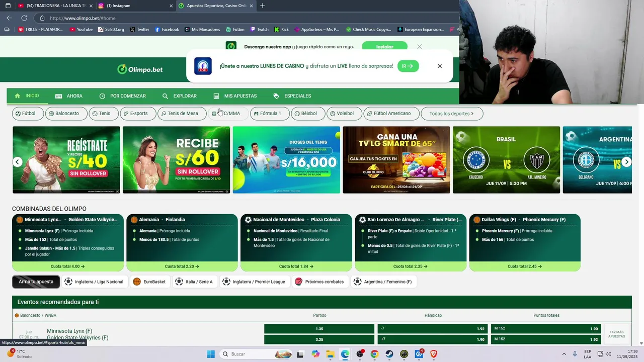Image resolution: width=644 pixels, height=362 pixels.
Task: Close the Instagram browser tab
Action: point(171,6)
